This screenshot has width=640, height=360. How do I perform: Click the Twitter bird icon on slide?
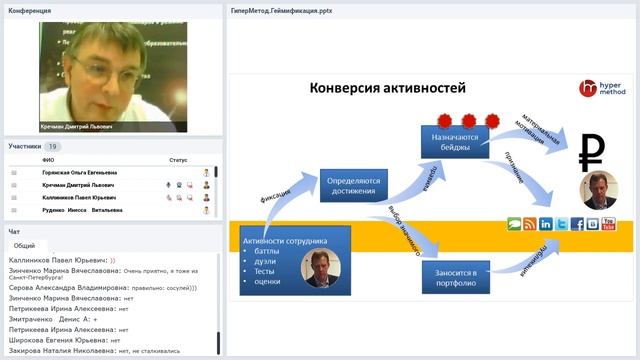[561, 224]
